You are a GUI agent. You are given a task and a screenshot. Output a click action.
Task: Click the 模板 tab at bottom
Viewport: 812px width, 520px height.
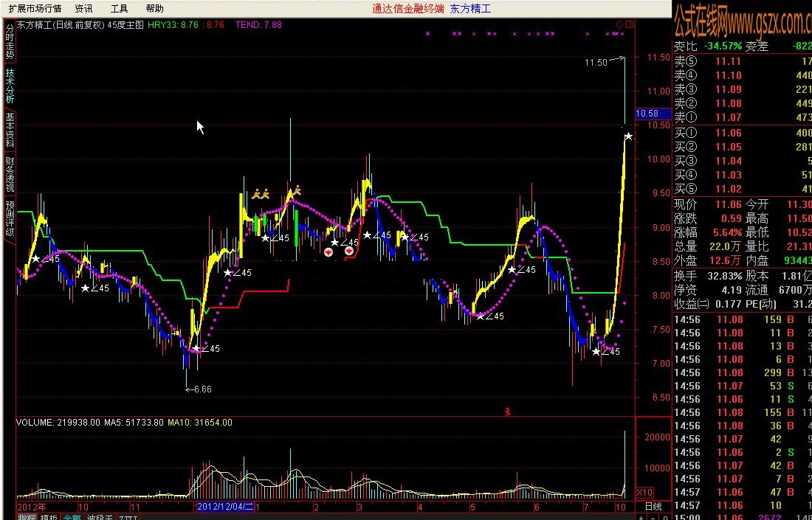[x=49, y=516]
